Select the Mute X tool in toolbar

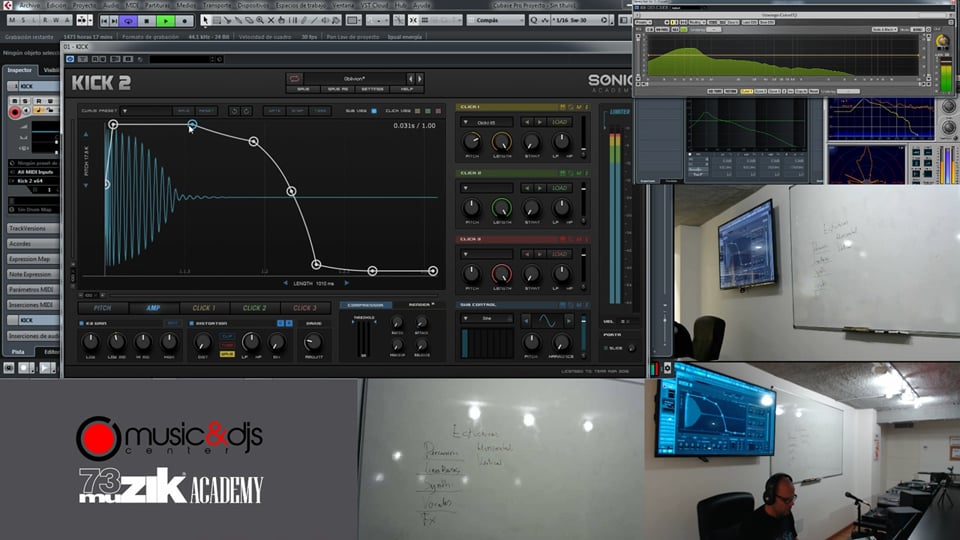271,20
